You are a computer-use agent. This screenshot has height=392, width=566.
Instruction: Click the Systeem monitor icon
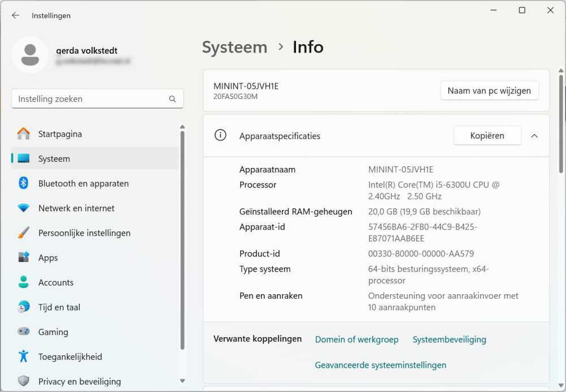tap(23, 159)
